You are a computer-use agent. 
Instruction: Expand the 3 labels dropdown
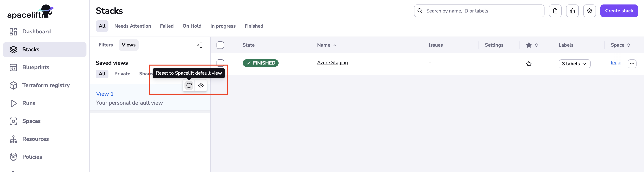(x=574, y=64)
